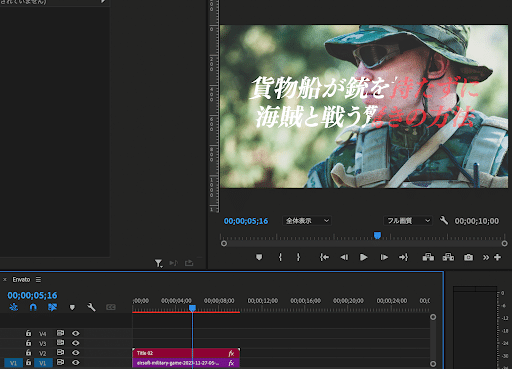Toggle sync lock on V2
This screenshot has width=512, height=369.
click(60, 352)
